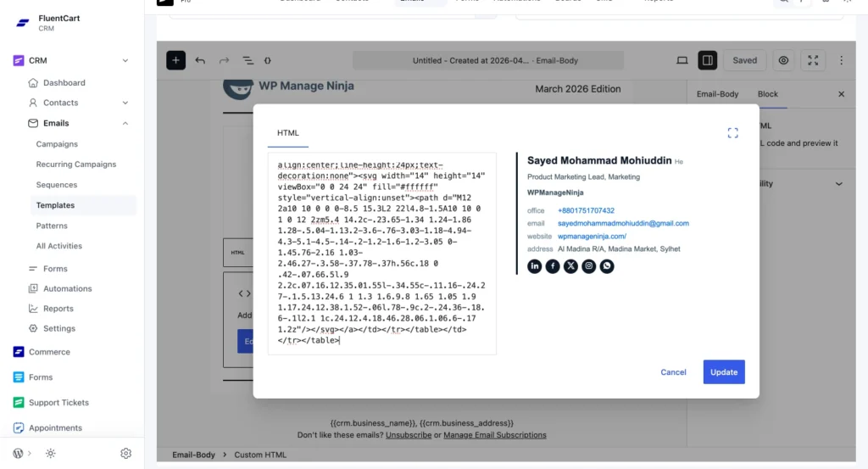Toggle the light/dark theme sun icon
This screenshot has height=469, width=868.
(50, 453)
